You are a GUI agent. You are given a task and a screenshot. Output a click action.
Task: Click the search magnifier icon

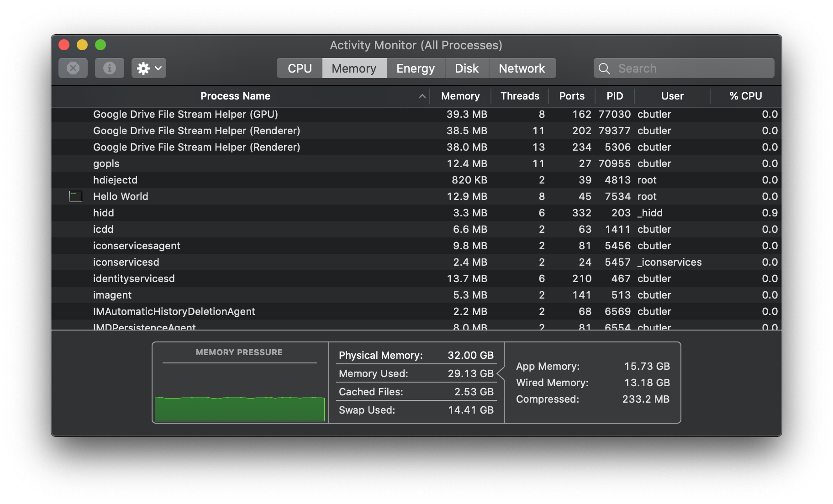tap(604, 68)
